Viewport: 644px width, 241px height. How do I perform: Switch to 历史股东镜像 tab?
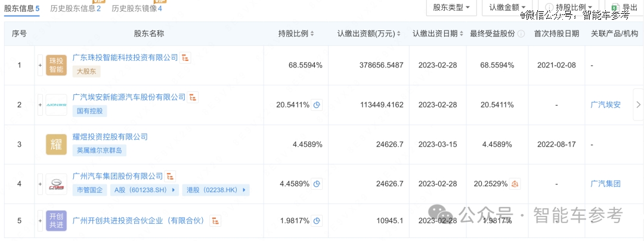(x=137, y=8)
